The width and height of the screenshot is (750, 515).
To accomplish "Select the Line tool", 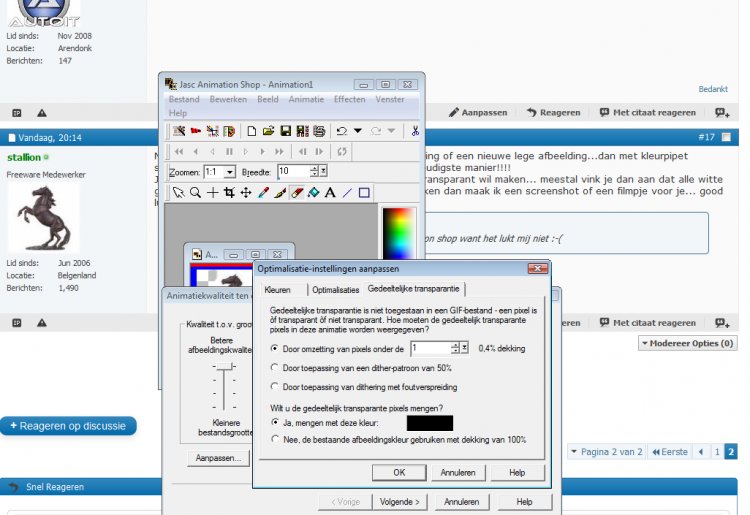I will click(x=347, y=193).
